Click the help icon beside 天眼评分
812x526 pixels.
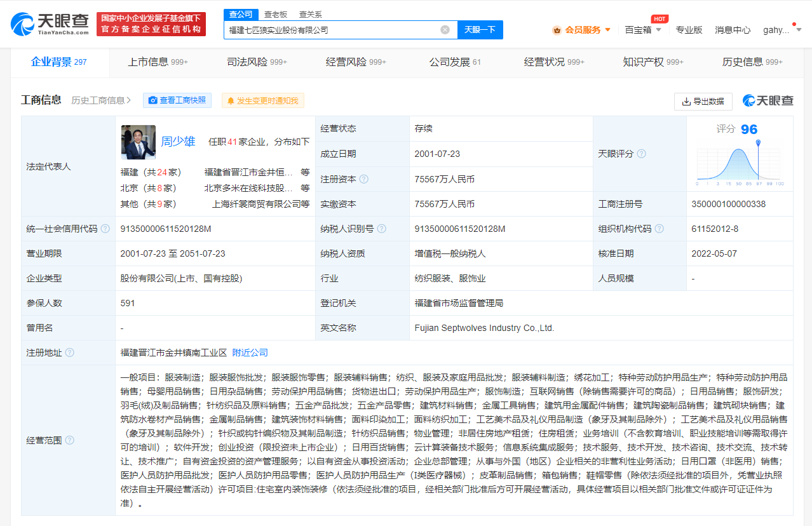pos(641,154)
